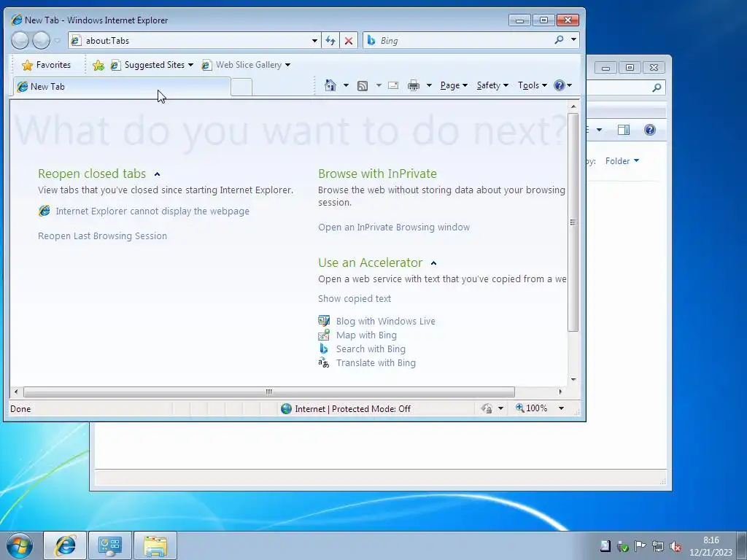Click Show copied text link
Screen dimensions: 747x560
tap(355, 298)
